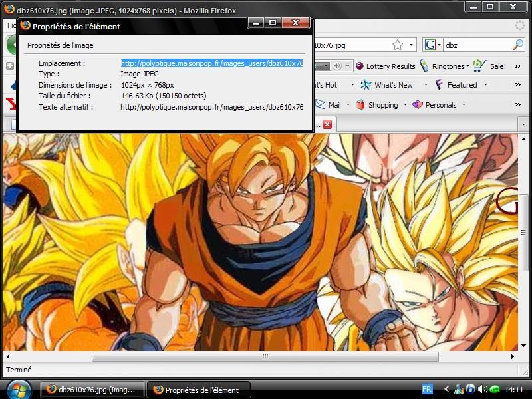Click the 'Propriétés de l'image' heading
Screen dimensions: 532x399
point(60,45)
